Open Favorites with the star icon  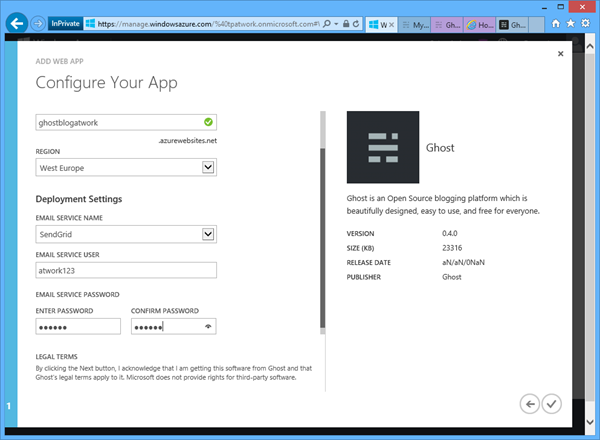point(571,24)
